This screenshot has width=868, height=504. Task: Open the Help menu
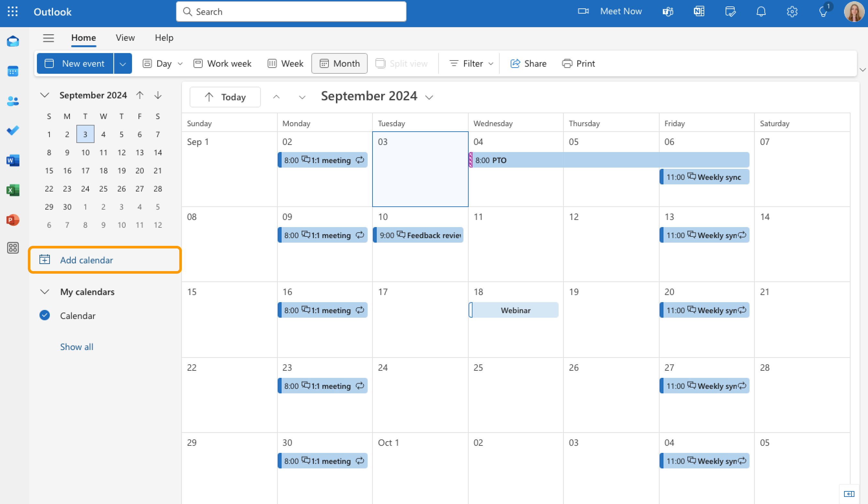164,38
